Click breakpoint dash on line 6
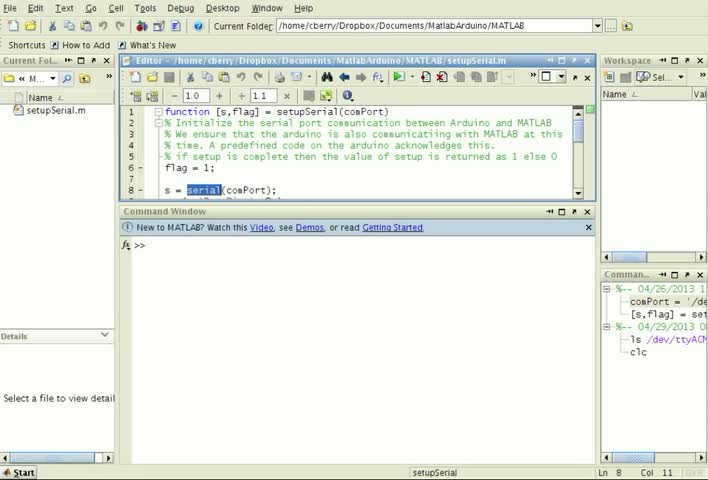The width and height of the screenshot is (708, 480). pyautogui.click(x=140, y=168)
